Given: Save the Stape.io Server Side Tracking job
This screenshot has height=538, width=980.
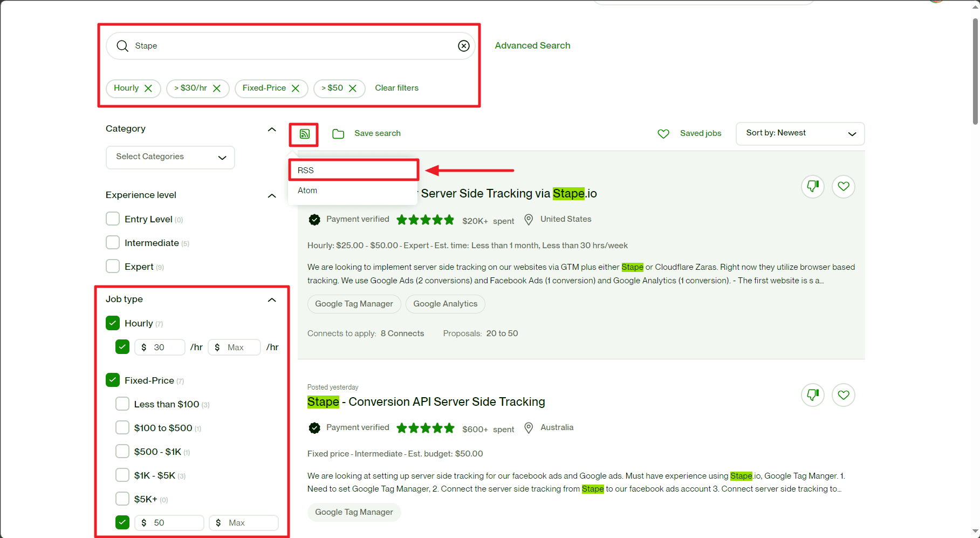Looking at the screenshot, I should tap(844, 187).
